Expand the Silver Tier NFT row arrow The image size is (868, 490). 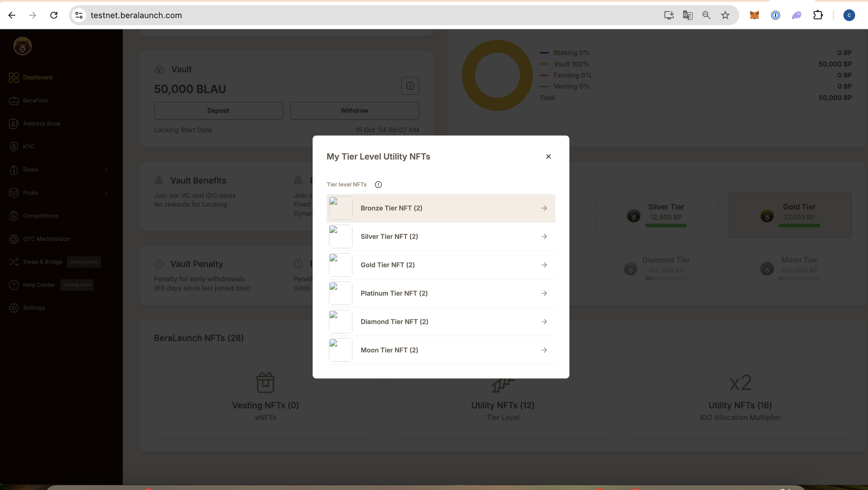pos(544,237)
